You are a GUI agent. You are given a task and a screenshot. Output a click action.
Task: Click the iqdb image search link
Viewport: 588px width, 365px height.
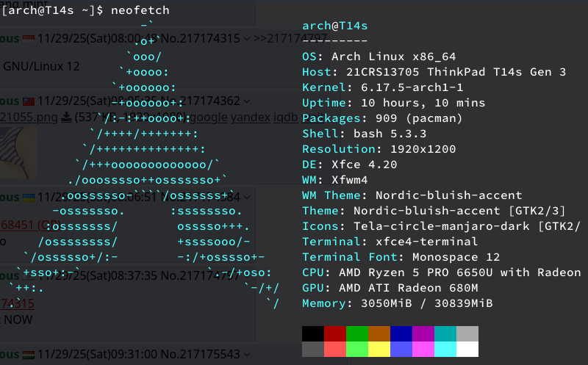click(x=286, y=118)
